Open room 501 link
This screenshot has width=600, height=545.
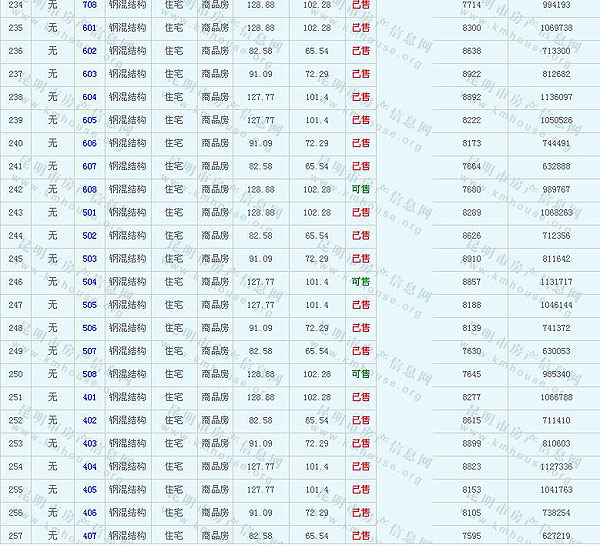click(x=90, y=212)
